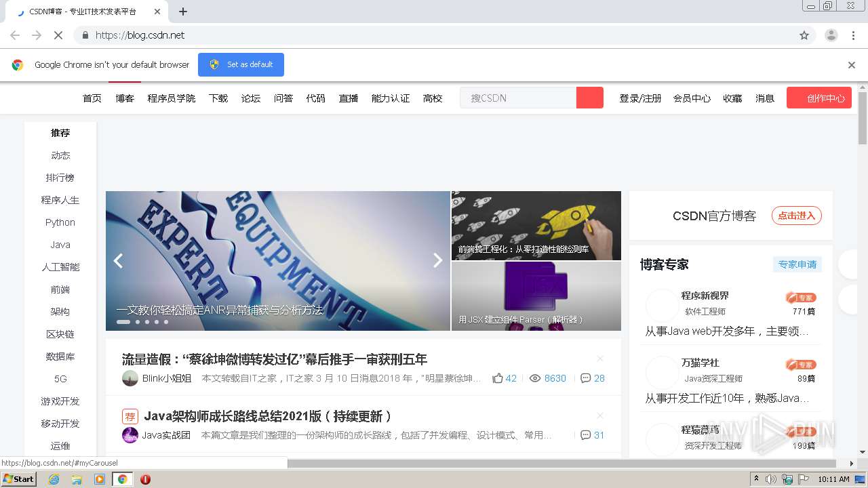This screenshot has height=488, width=868.
Task: Click the taskbar clock showing 10:11 AM
Action: click(834, 479)
